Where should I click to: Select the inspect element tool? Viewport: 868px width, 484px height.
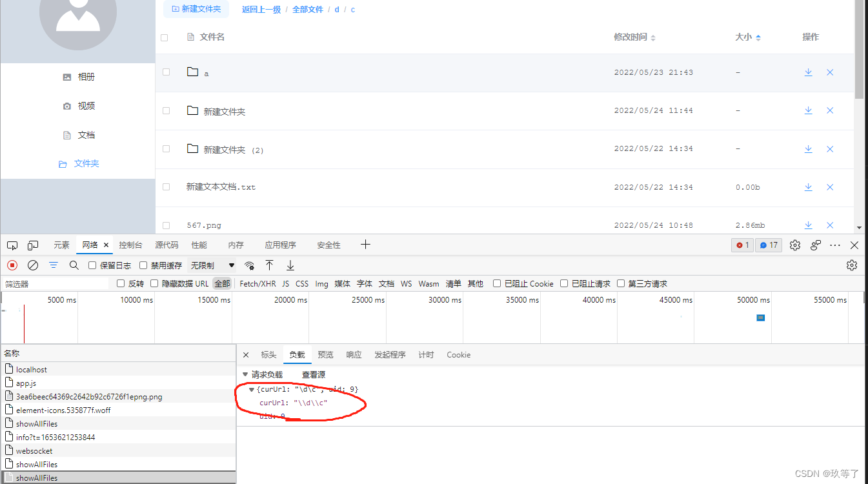pos(12,245)
